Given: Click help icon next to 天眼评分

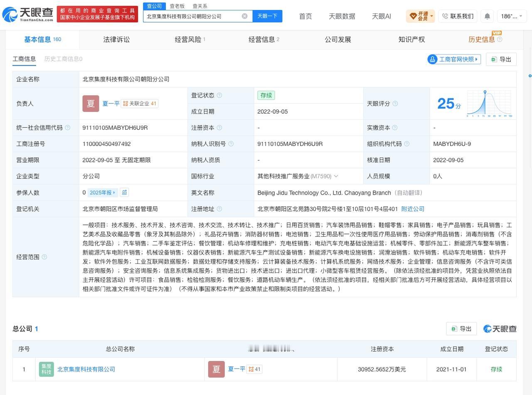Looking at the screenshot, I should click(x=395, y=104).
